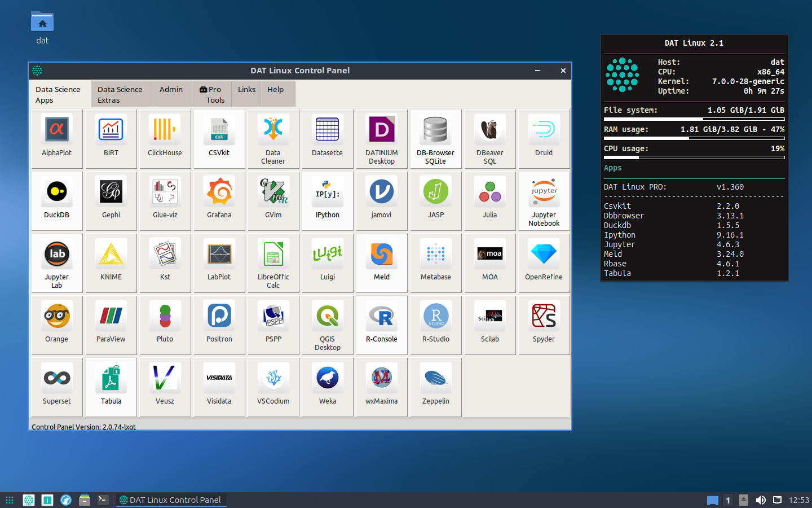The height and width of the screenshot is (508, 812).
Task: Open MOA launcher
Action: click(x=490, y=263)
